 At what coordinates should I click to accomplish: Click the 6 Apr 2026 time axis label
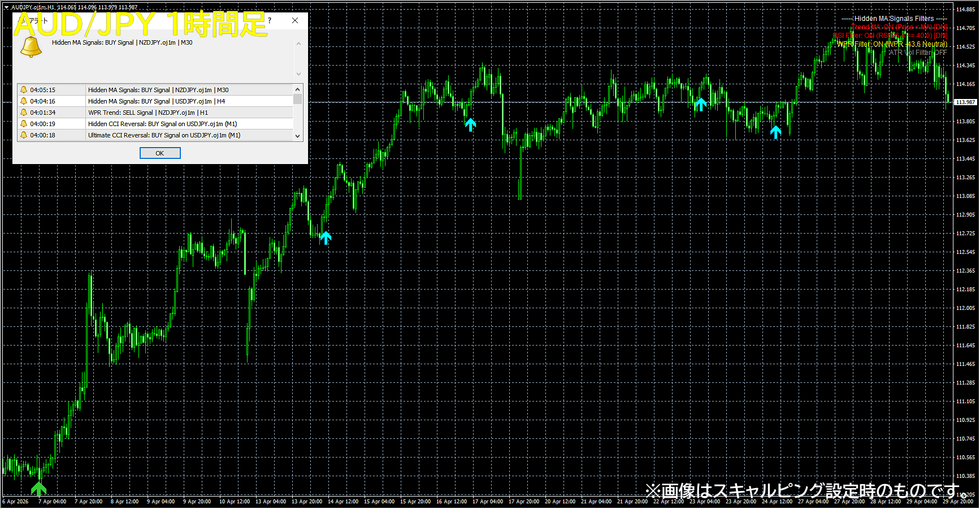(15, 502)
